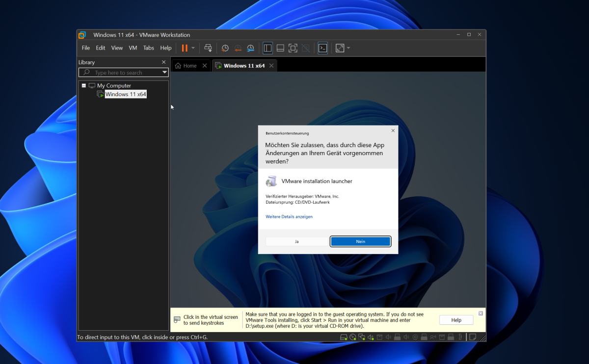
Task: Enter full screen mode
Action: click(x=293, y=48)
